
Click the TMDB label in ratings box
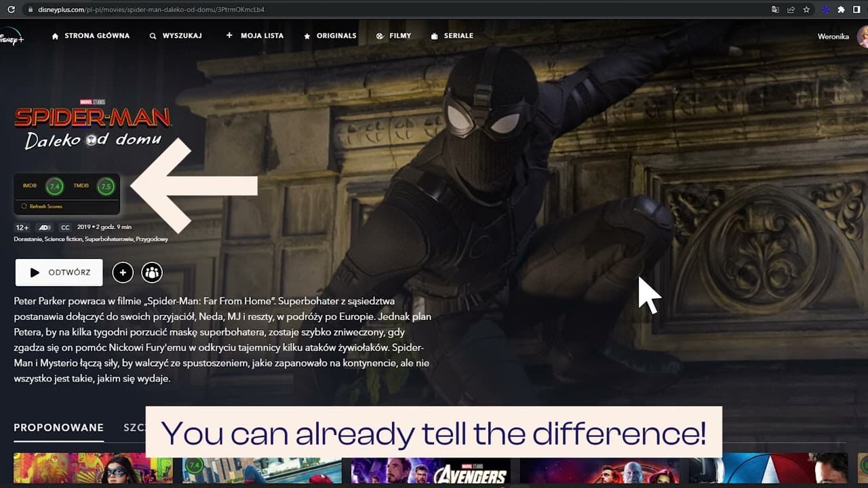click(x=81, y=186)
